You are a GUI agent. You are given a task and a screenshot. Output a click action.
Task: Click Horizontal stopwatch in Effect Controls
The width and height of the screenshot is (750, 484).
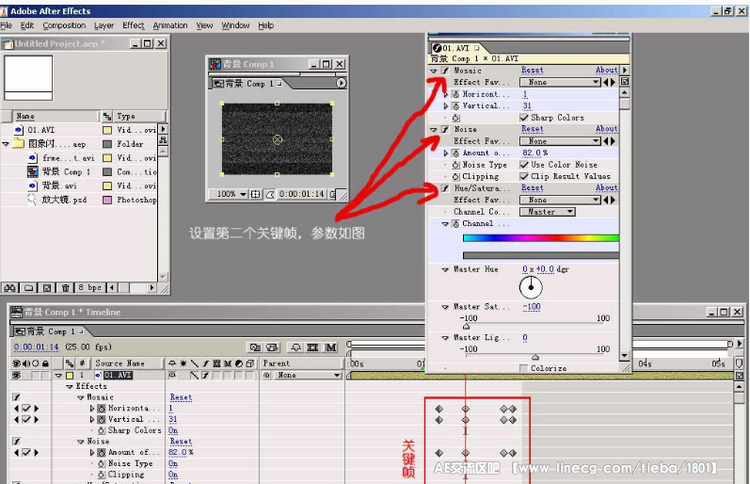[x=456, y=94]
